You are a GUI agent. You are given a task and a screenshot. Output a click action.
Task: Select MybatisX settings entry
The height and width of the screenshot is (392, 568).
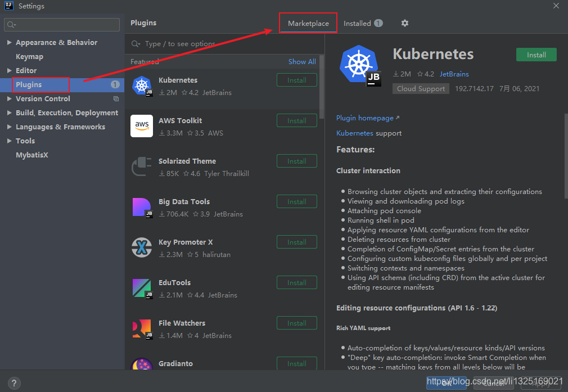pos(32,155)
